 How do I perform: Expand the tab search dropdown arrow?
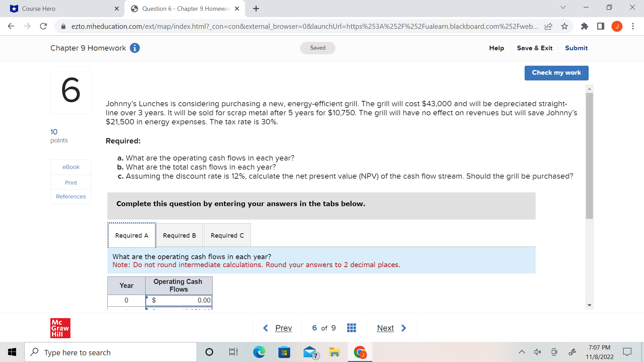coord(563,7)
